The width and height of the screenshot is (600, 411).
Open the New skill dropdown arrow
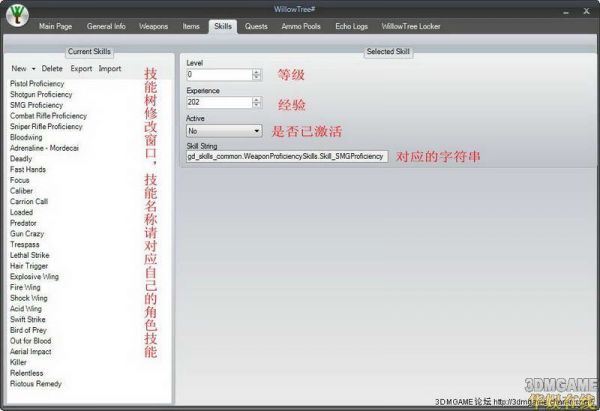click(x=33, y=69)
